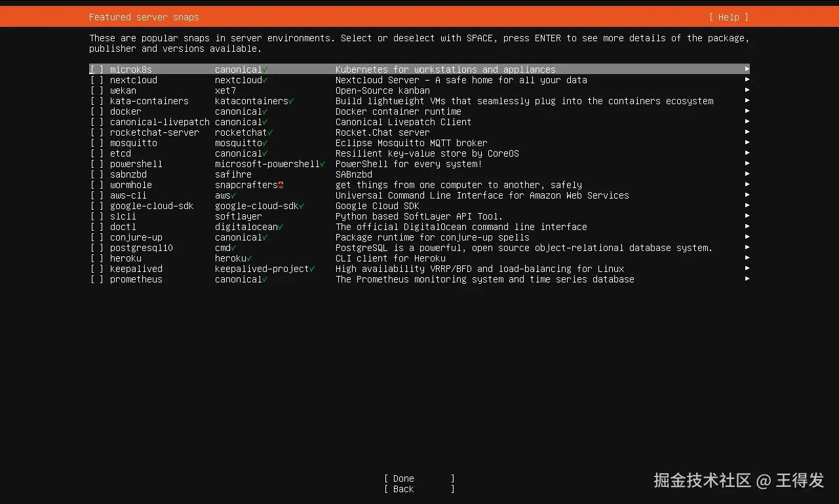
Task: Open details arrow for google-cloud-sdk row
Action: (x=747, y=205)
